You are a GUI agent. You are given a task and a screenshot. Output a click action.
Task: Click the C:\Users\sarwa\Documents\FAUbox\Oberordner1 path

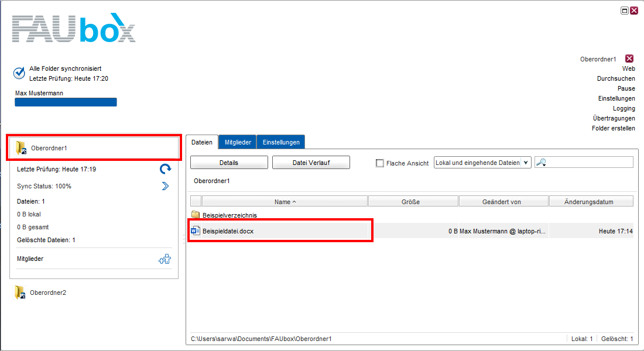coord(261,339)
